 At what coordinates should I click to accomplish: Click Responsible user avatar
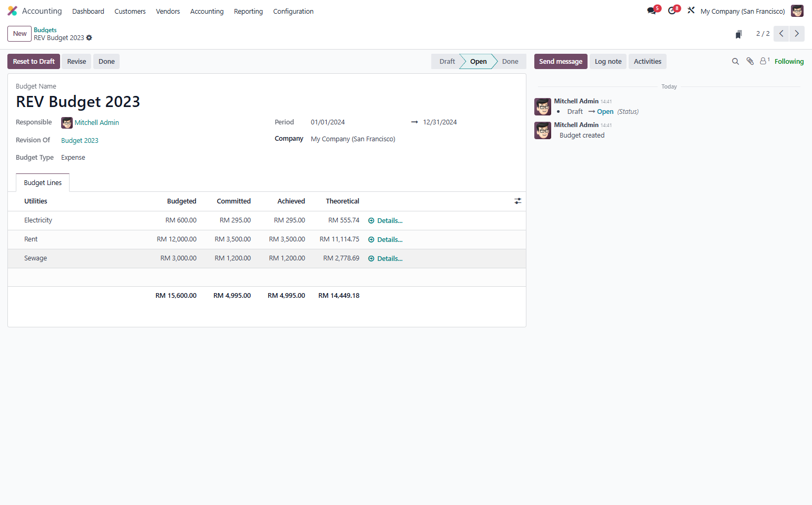click(67, 123)
